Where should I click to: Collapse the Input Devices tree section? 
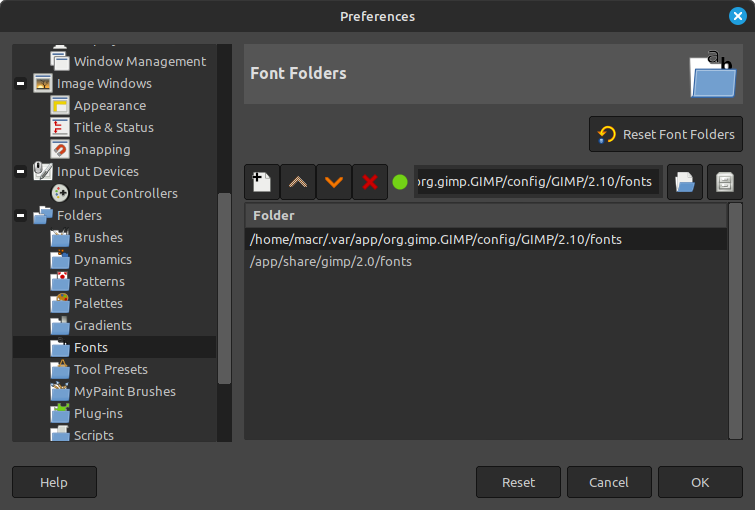pyautogui.click(x=21, y=172)
